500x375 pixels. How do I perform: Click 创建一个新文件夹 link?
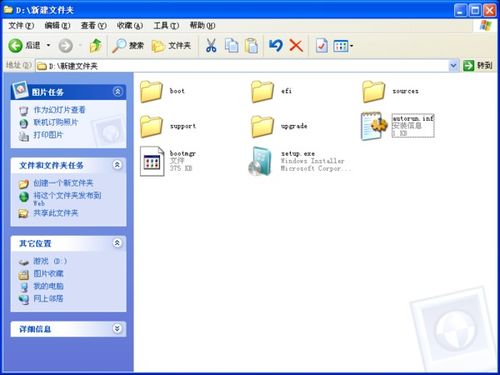pos(63,183)
